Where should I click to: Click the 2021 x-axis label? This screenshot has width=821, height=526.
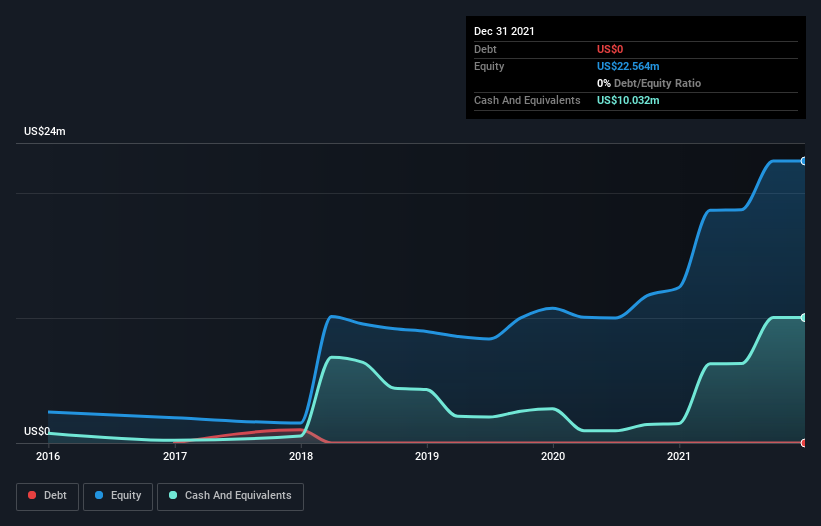click(679, 456)
